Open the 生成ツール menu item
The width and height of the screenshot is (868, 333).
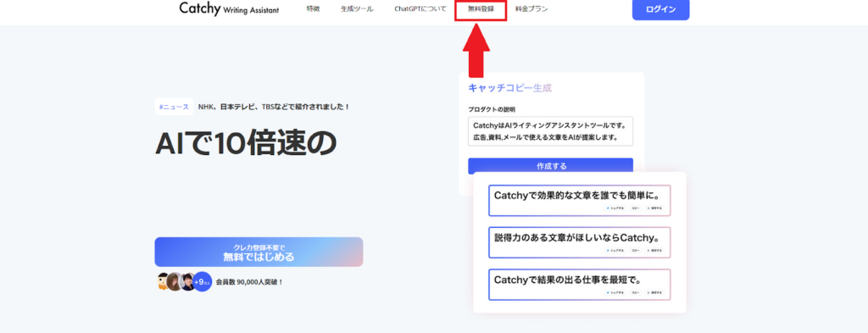357,9
